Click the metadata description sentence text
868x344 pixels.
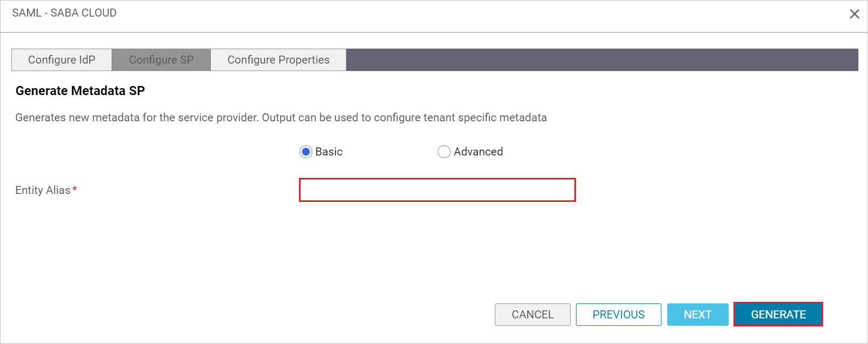pos(281,118)
